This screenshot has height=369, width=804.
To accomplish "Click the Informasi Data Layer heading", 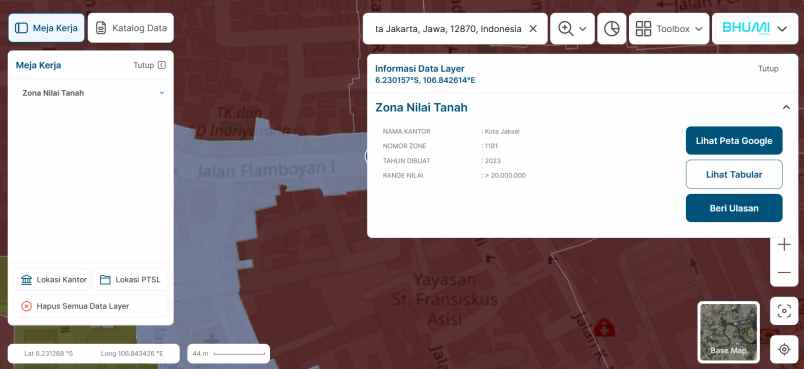I will 419,69.
